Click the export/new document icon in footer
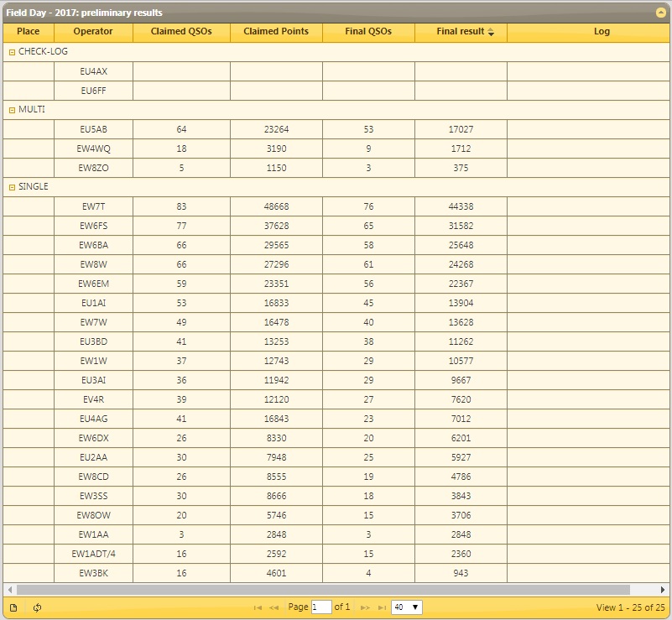The image size is (672, 620). [x=13, y=607]
